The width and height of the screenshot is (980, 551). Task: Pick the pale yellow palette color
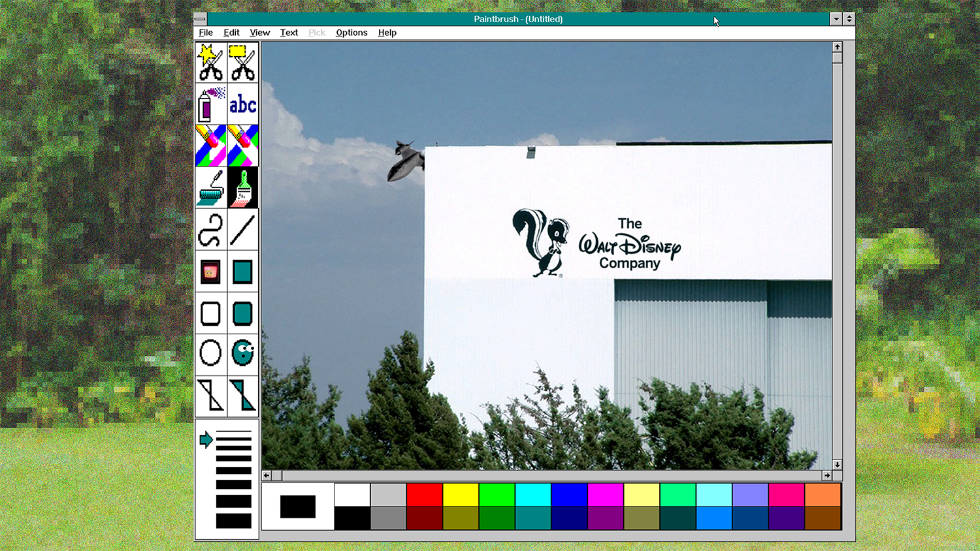pyautogui.click(x=642, y=495)
